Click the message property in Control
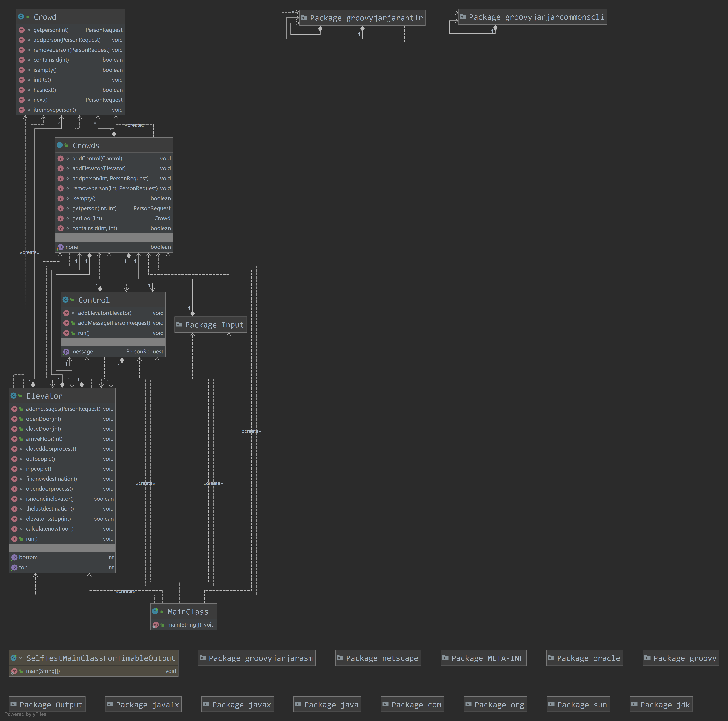The height and width of the screenshot is (721, 728). tap(82, 351)
